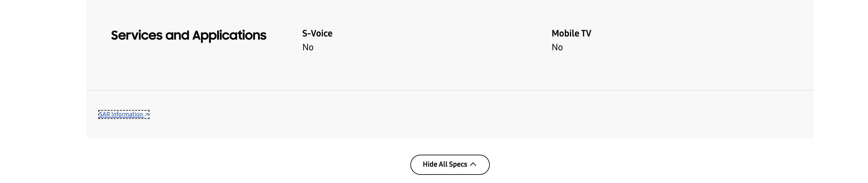Click the Services and Applications heading
The width and height of the screenshot is (868, 183).
coord(188,35)
